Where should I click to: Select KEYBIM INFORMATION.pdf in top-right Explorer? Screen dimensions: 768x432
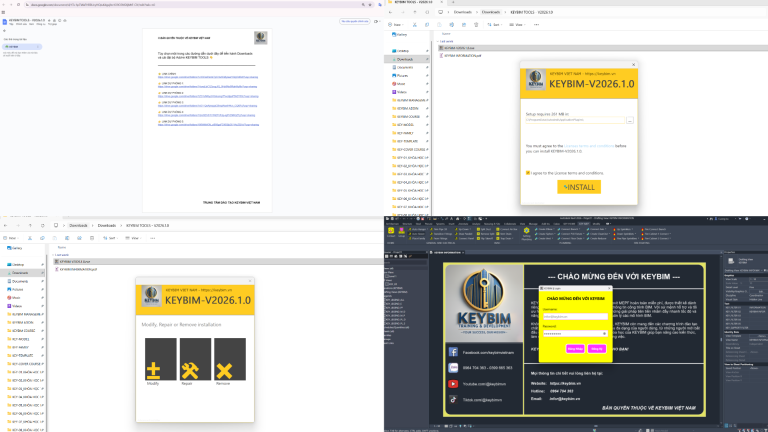click(460, 56)
